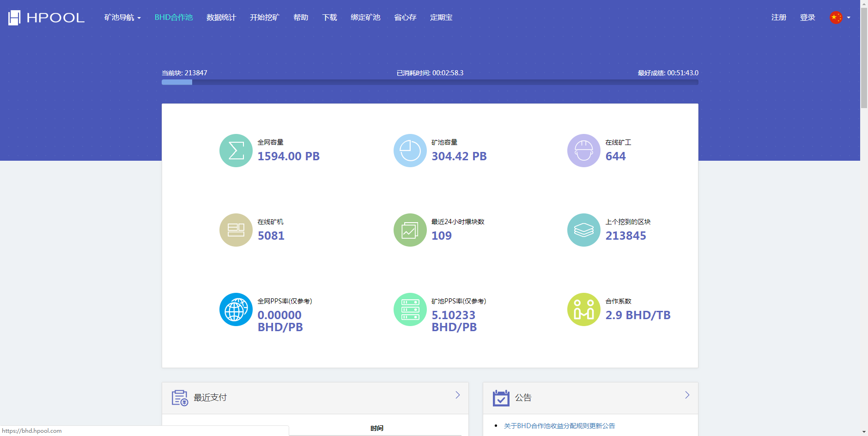The width and height of the screenshot is (868, 436).
Task: Click the 5.10233 BHD/PB value
Action: (x=454, y=321)
